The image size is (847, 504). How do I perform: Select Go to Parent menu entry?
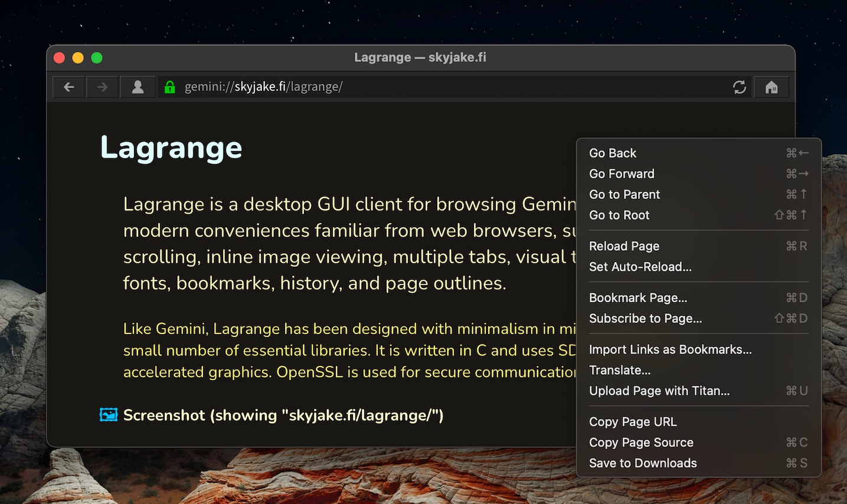click(699, 194)
